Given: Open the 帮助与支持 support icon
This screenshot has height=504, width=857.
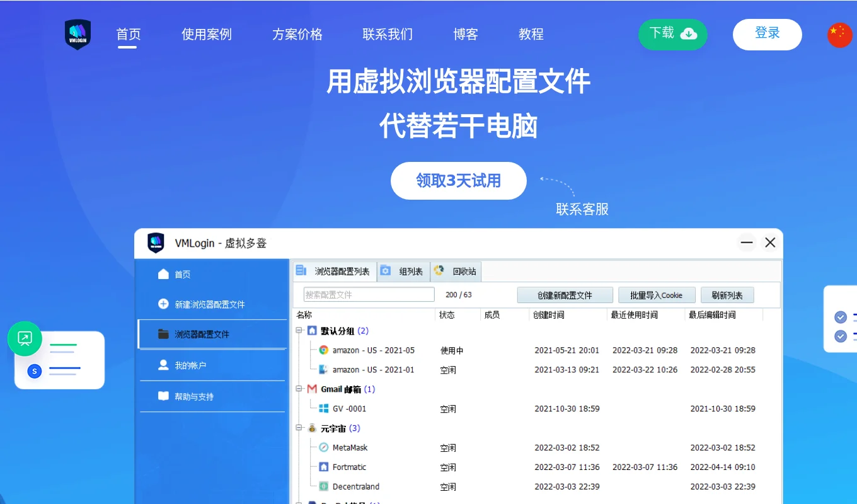Looking at the screenshot, I should pos(163,396).
